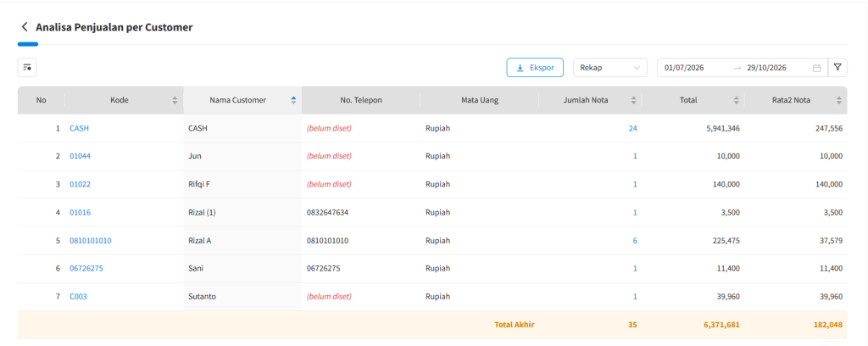Open the CASH customer code link
The width and height of the screenshot is (868, 346).
[79, 128]
